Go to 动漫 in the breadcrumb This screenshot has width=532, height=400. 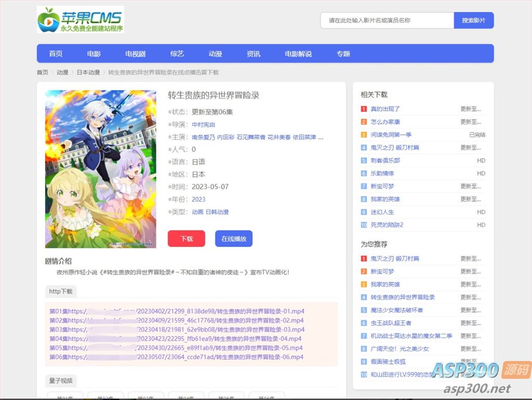pyautogui.click(x=62, y=72)
